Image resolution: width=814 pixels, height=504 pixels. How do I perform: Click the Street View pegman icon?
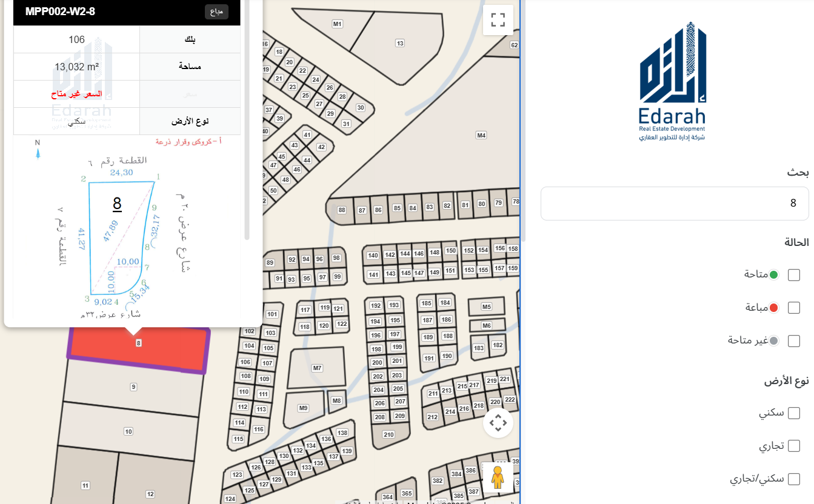pos(498,477)
